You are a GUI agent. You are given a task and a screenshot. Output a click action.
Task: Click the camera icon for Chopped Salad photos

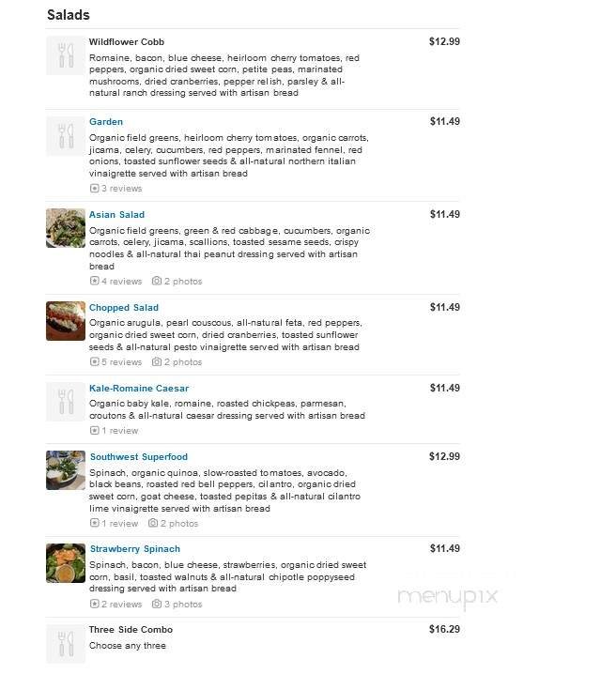pyautogui.click(x=157, y=362)
